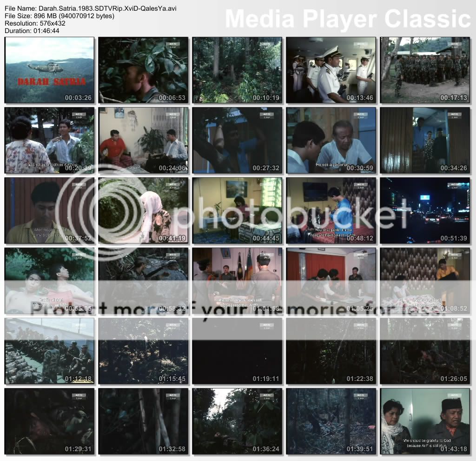
Task: Open the bedroom scene thumbnail at 01:08:52
Action: coord(425,281)
